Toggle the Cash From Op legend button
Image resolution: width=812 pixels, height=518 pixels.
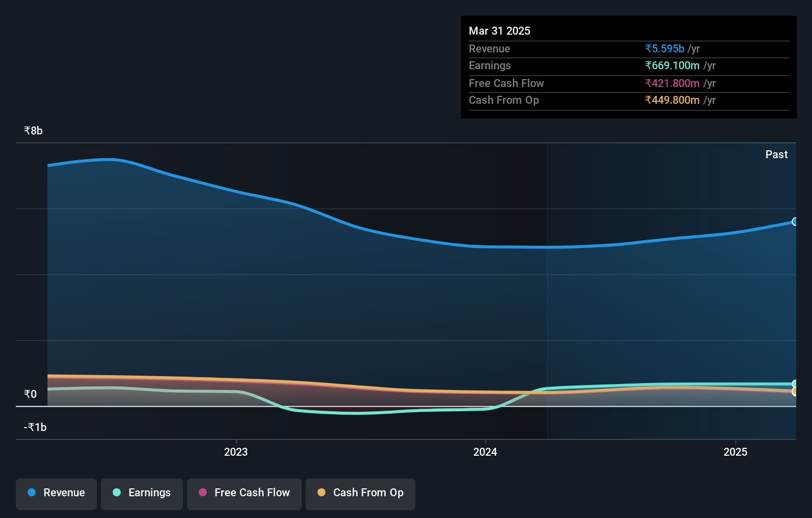pyautogui.click(x=361, y=494)
